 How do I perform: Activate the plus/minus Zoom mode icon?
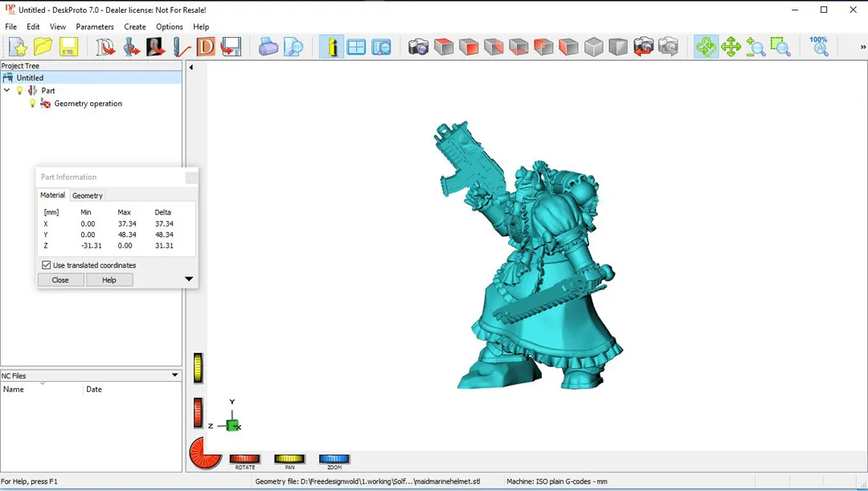(x=755, y=47)
